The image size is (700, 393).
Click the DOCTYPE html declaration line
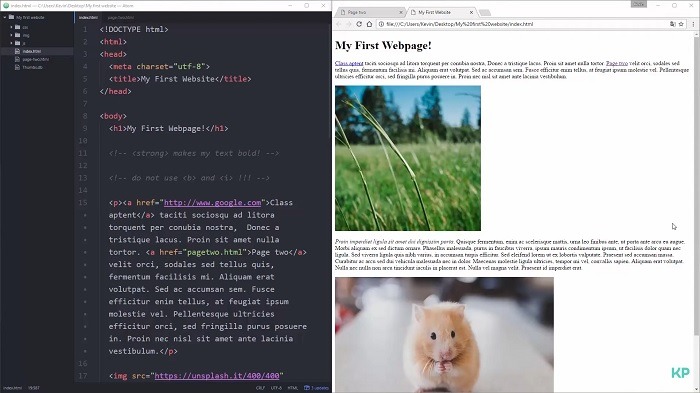tap(134, 29)
